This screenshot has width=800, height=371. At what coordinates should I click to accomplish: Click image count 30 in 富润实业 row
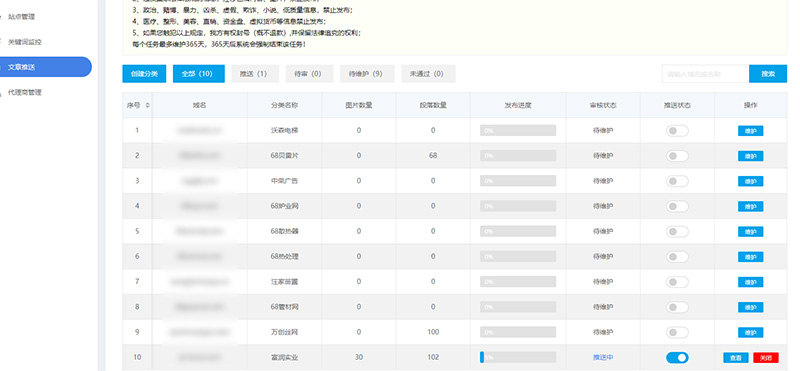point(359,358)
